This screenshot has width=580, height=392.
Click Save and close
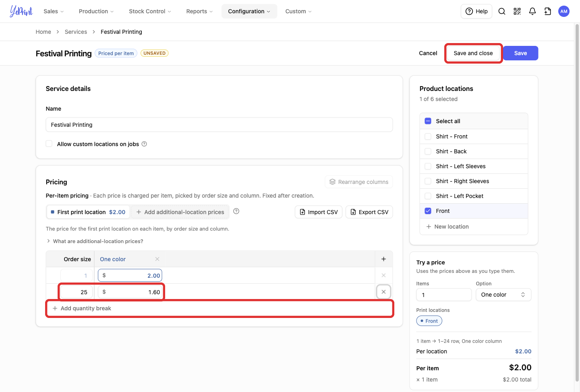[473, 53]
